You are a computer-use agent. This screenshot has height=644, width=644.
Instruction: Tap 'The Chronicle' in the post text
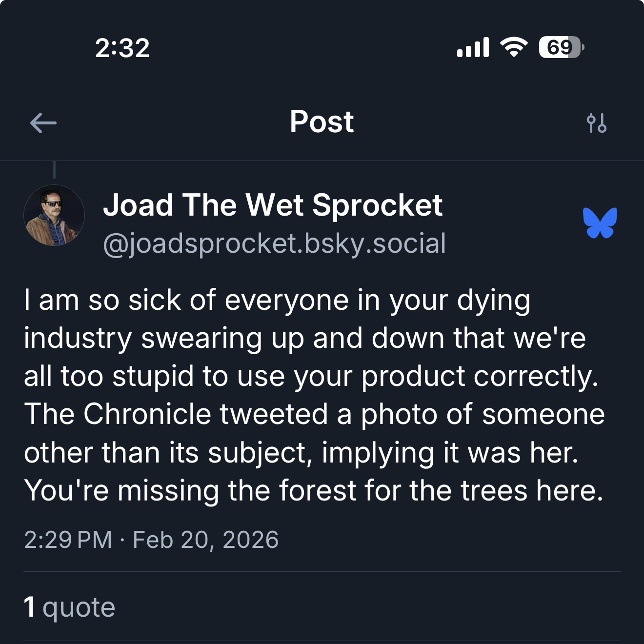(x=118, y=414)
